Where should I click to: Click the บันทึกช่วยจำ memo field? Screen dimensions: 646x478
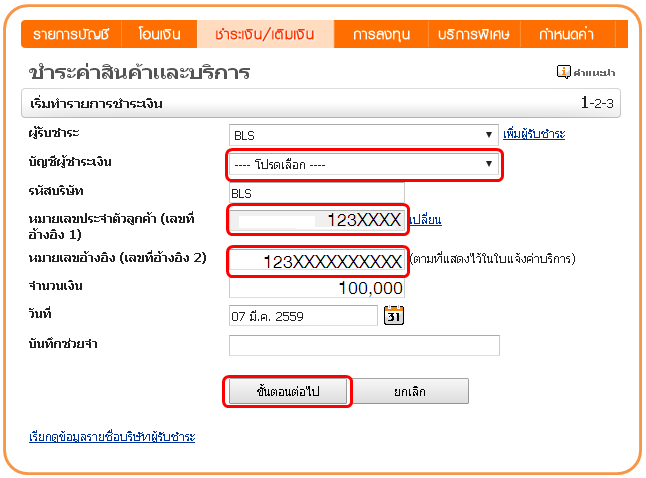(x=364, y=345)
